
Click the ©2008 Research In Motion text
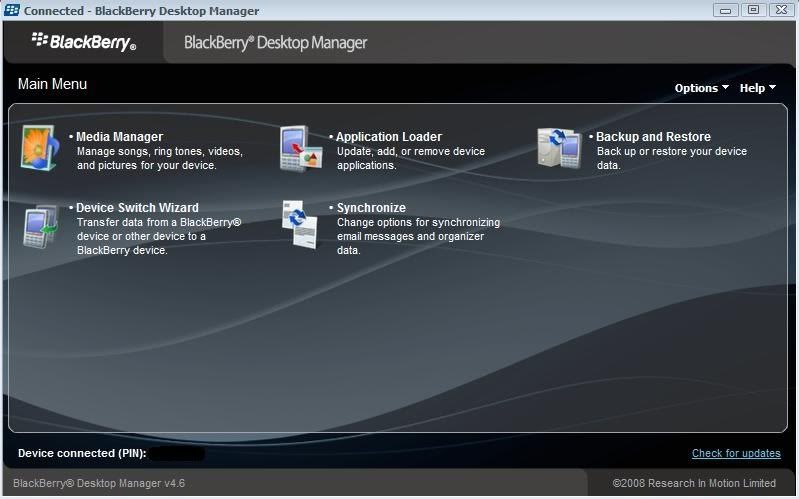pyautogui.click(x=694, y=483)
